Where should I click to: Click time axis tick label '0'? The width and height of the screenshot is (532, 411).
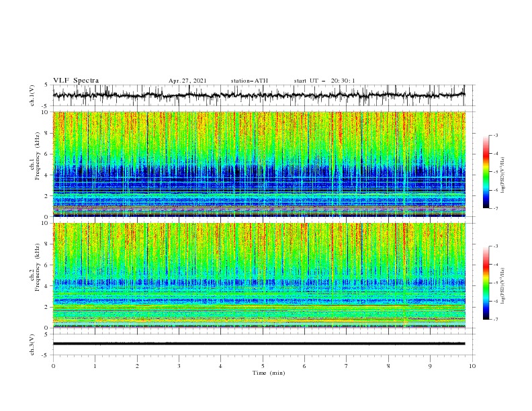tap(53, 366)
